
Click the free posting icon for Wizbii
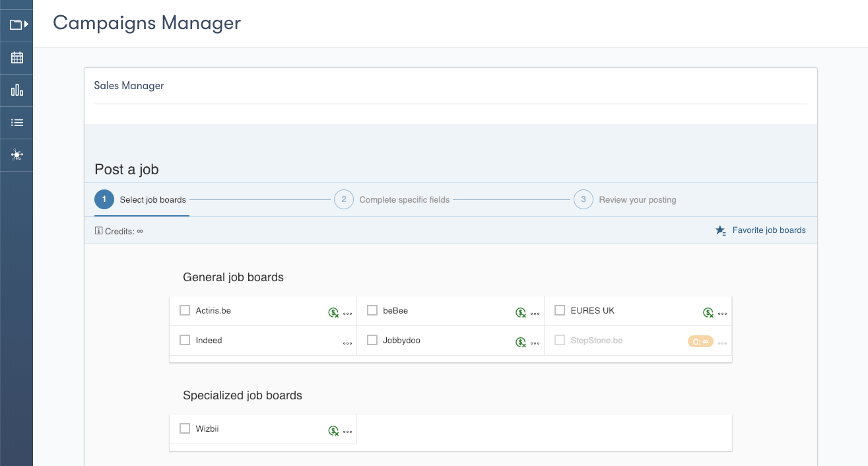pyautogui.click(x=334, y=431)
